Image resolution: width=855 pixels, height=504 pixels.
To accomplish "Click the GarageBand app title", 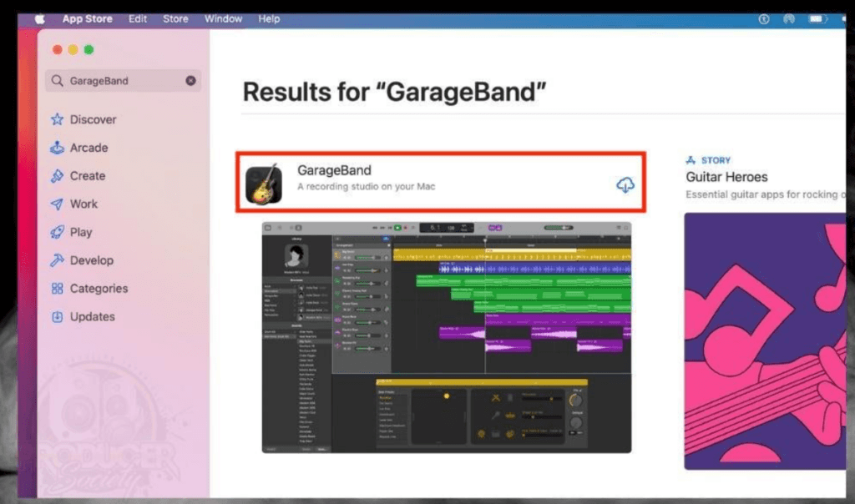I will click(x=334, y=170).
